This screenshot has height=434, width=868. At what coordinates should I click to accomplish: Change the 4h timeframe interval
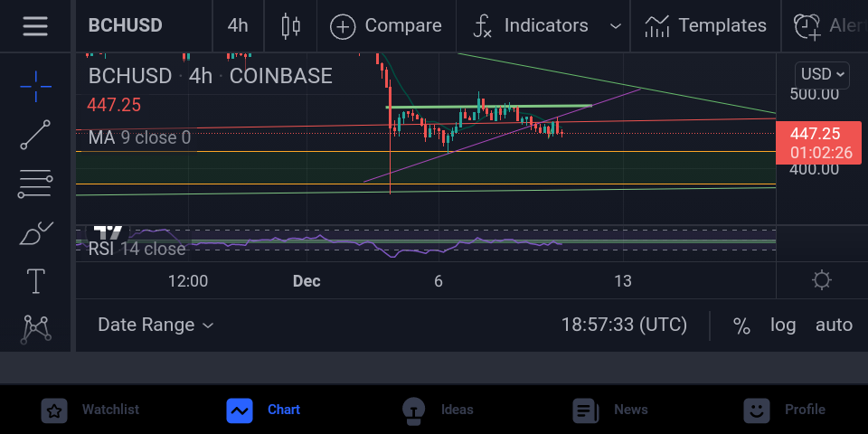pyautogui.click(x=238, y=26)
